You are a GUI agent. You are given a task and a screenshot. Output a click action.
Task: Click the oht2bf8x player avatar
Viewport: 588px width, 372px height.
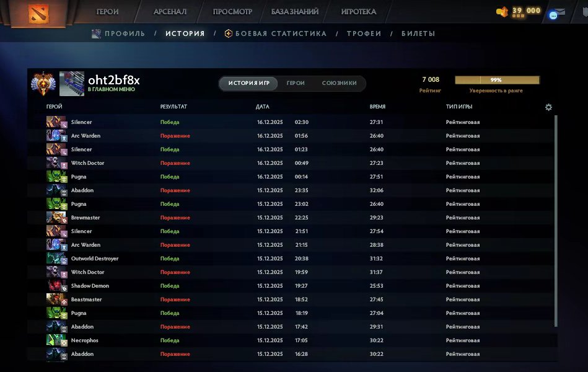coord(71,84)
